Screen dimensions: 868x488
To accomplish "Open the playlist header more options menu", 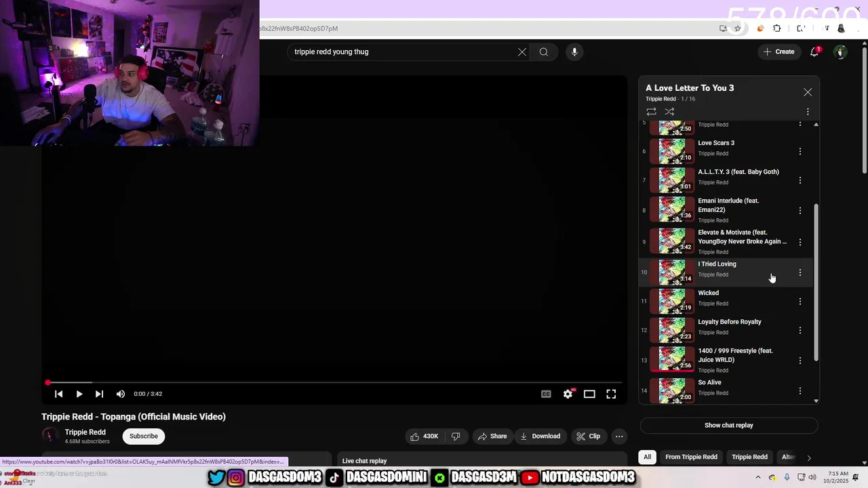I will 808,112.
